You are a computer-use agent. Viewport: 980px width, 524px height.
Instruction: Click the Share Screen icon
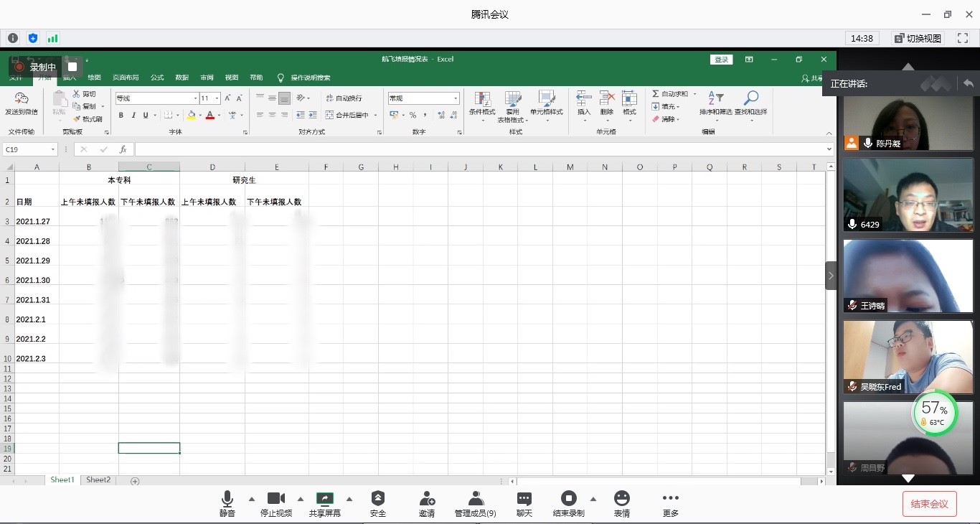(325, 499)
